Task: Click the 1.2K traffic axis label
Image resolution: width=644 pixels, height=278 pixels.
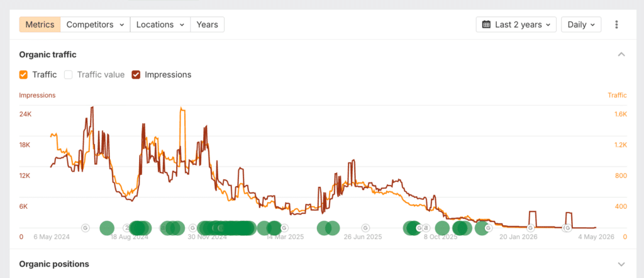Action: [620, 145]
